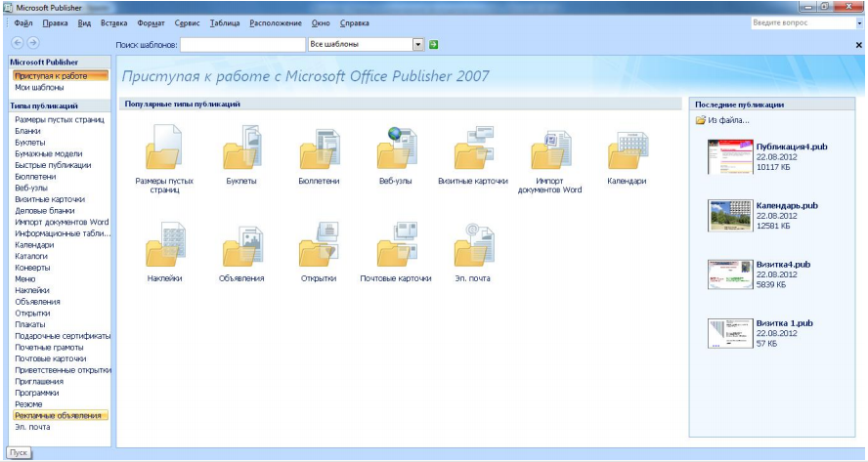Open the Правка menu
Screen dimensions: 868x462
(56, 23)
